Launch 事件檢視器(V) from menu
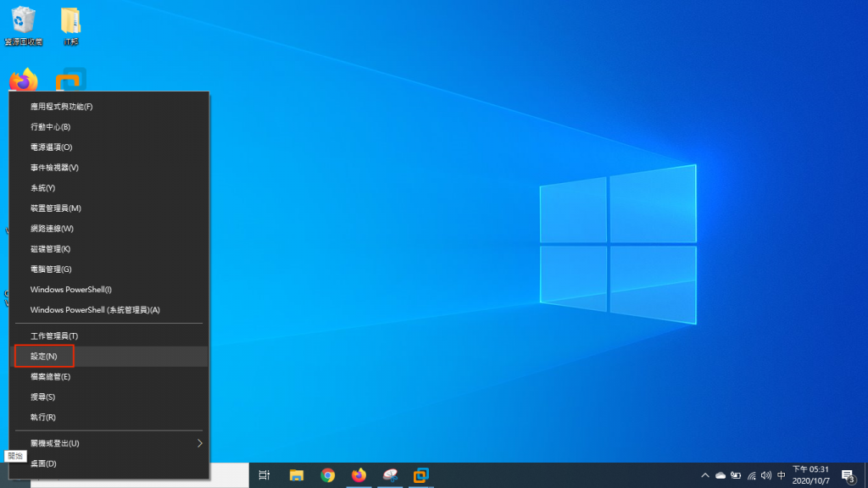 click(109, 168)
